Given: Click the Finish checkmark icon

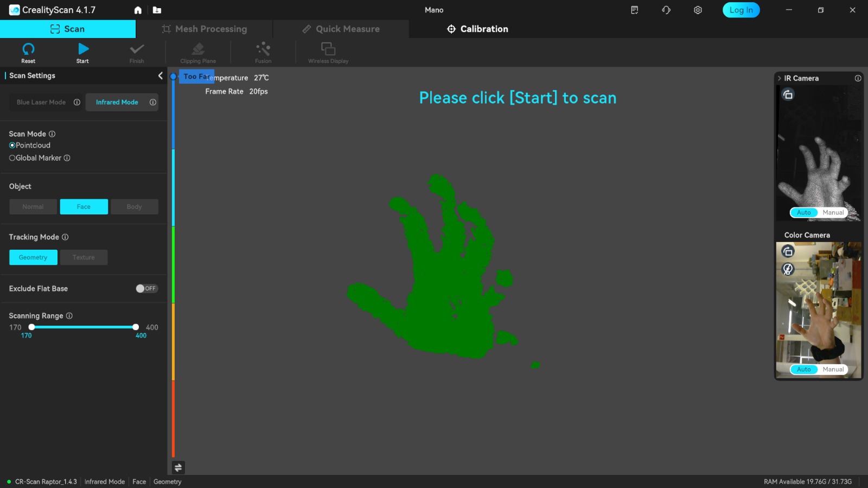Looking at the screenshot, I should click(137, 49).
